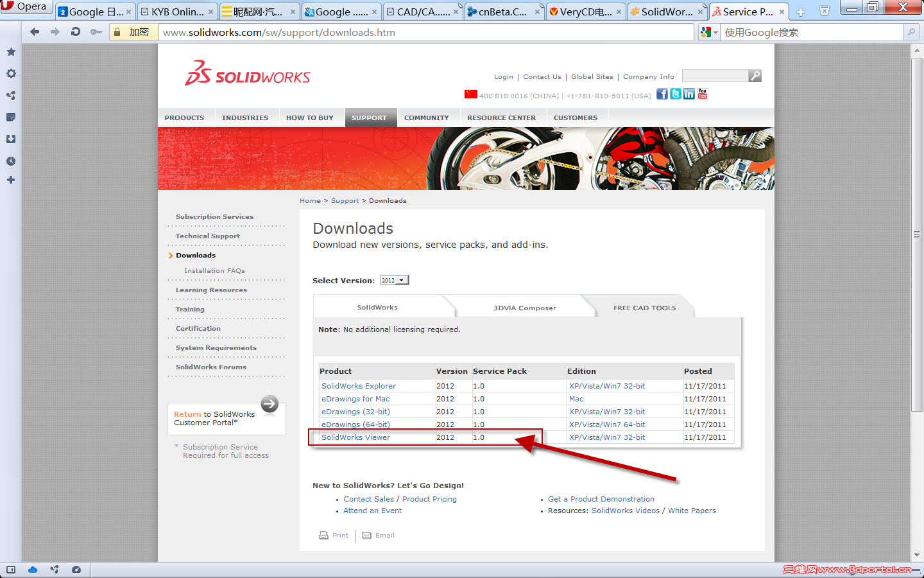Viewport: 924px width, 578px height.
Task: Click the Login link
Action: [504, 76]
